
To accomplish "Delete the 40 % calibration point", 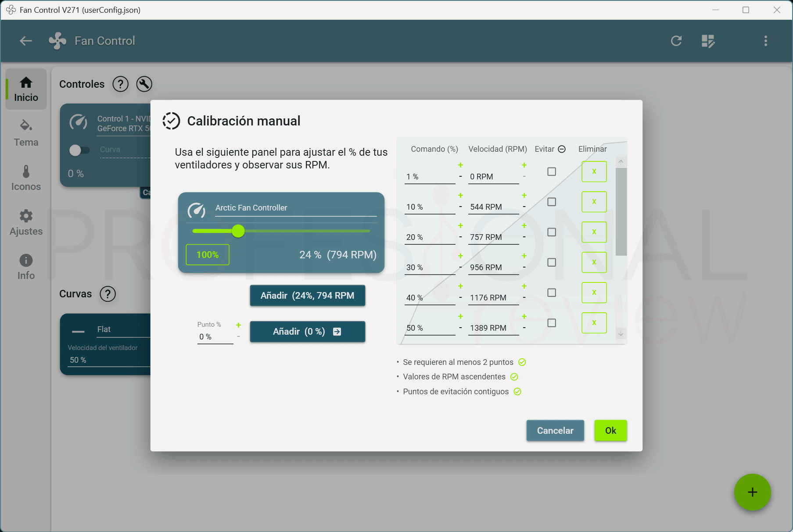I will (594, 293).
